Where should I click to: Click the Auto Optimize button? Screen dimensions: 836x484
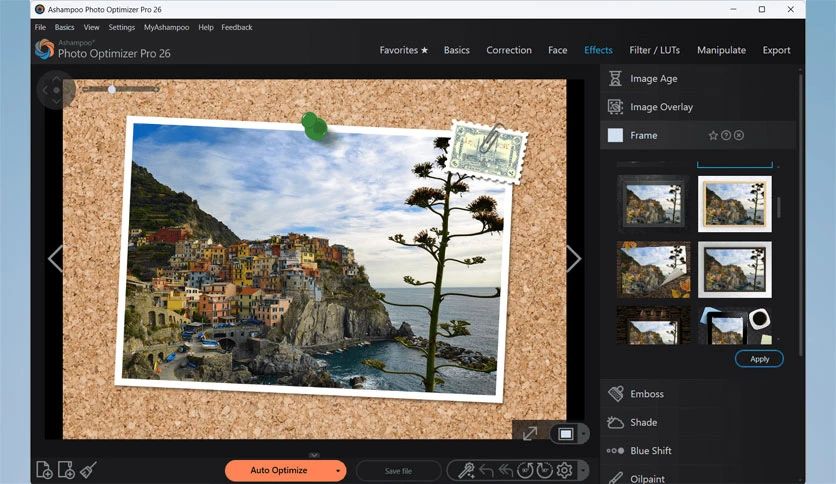279,471
